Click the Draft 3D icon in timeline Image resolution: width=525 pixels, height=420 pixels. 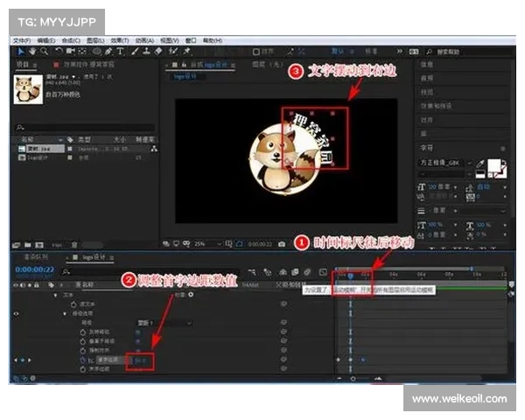pyautogui.click(x=268, y=272)
